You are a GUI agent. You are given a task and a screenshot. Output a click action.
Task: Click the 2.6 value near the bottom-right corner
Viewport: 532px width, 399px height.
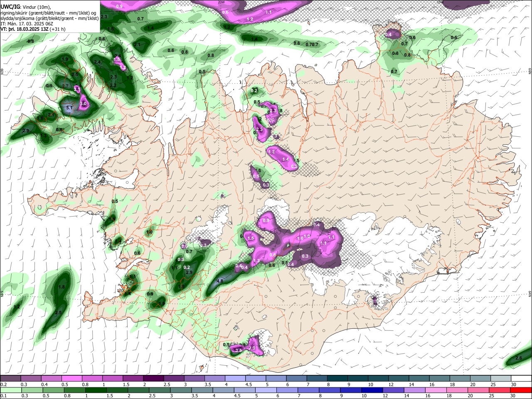[518, 358]
